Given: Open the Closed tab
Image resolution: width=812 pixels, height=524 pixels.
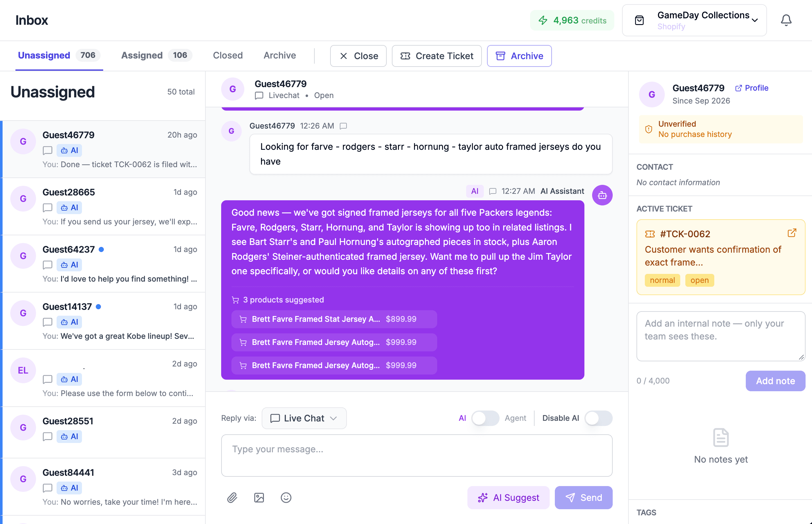Looking at the screenshot, I should click(x=228, y=56).
